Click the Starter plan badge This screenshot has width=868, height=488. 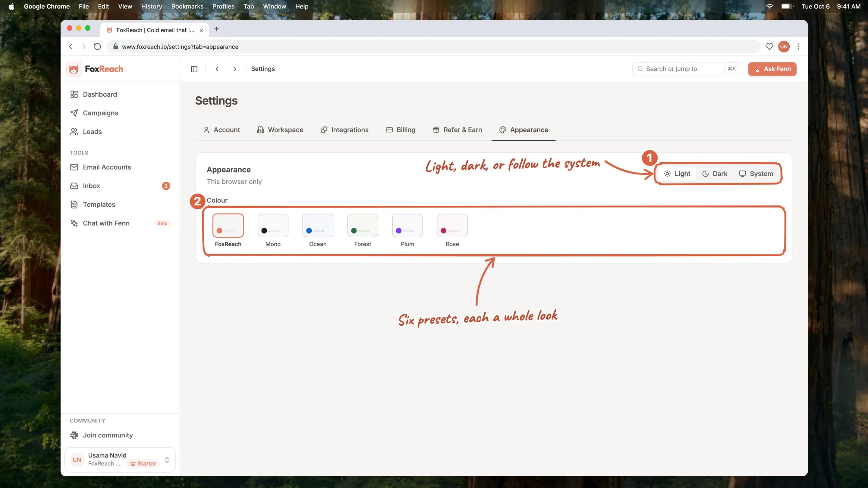point(143,464)
